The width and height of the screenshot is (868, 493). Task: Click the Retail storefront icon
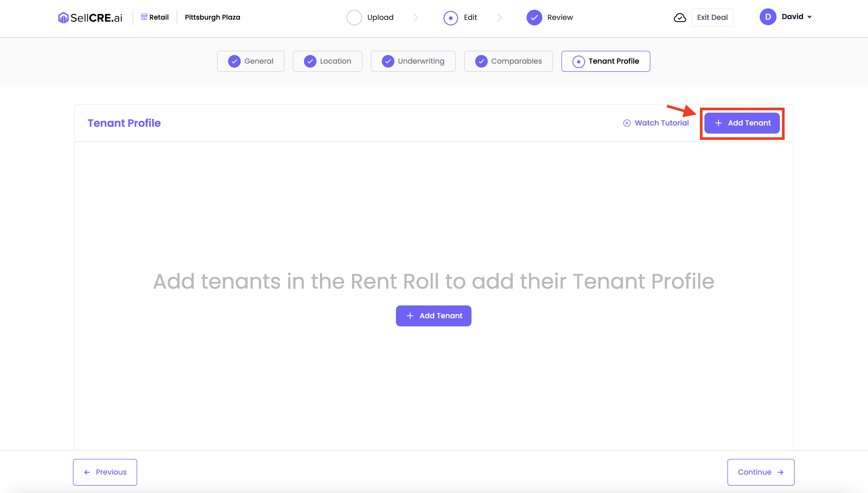point(144,17)
